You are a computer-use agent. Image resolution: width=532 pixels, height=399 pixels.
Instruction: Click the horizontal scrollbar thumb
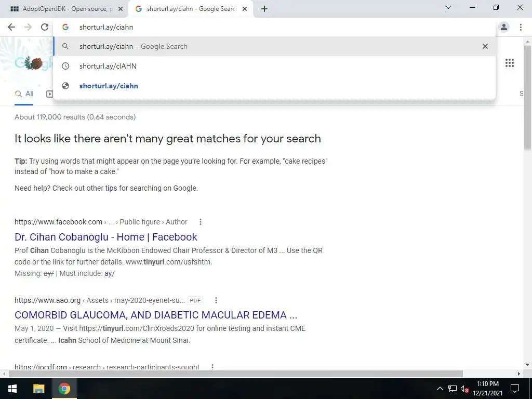click(x=236, y=374)
